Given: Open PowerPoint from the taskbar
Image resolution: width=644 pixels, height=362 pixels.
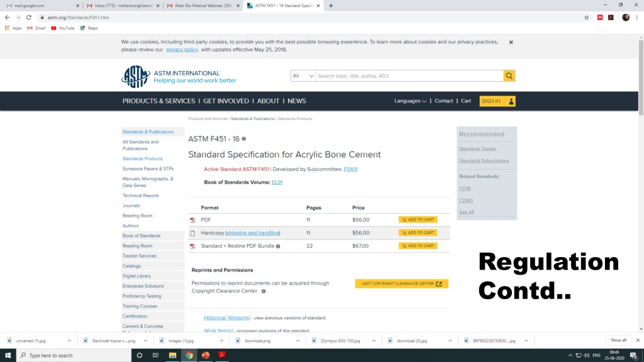Looking at the screenshot, I should click(206, 356).
